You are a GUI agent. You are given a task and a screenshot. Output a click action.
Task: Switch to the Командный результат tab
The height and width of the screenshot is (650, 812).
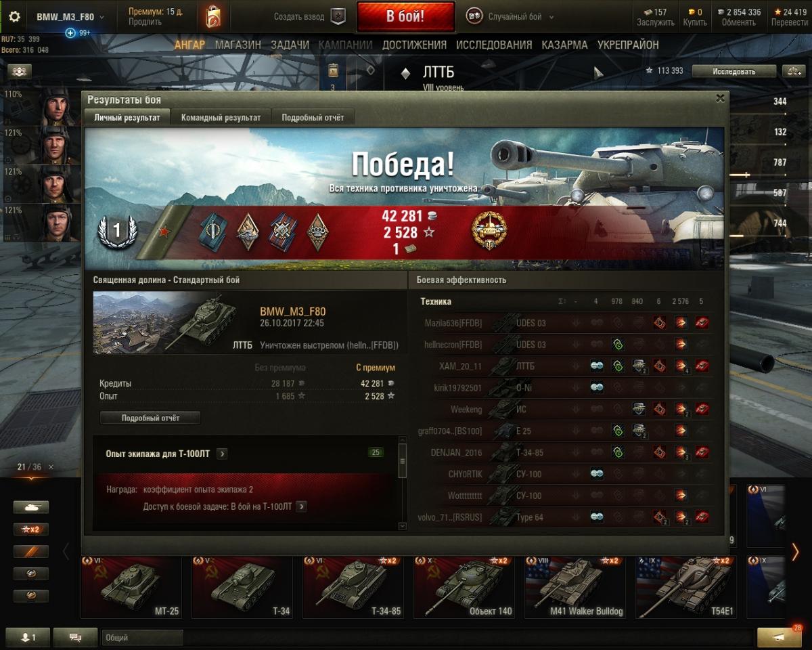tap(221, 117)
